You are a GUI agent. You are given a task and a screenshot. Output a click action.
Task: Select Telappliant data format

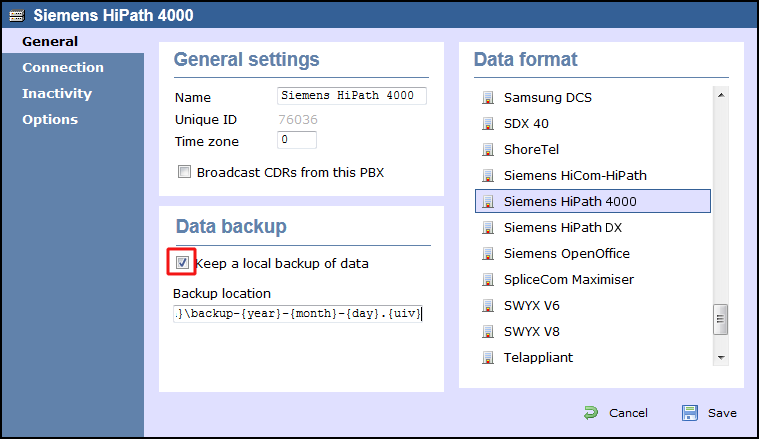tap(593, 358)
